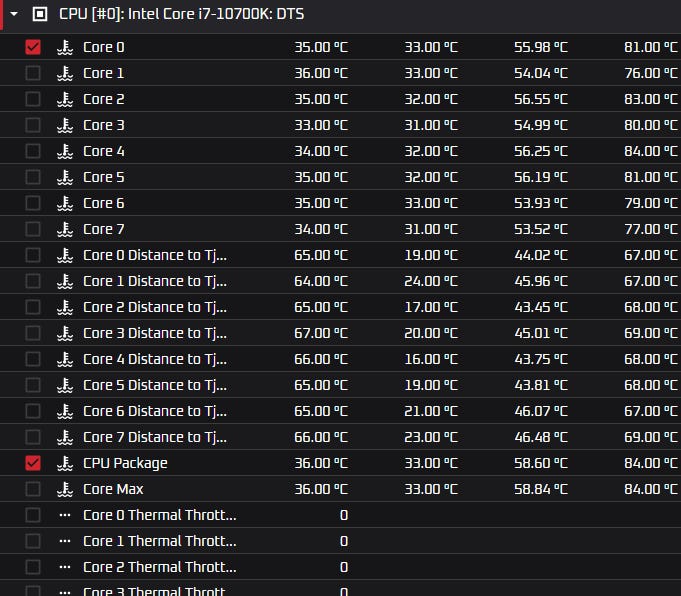Screen dimensions: 681x596
Task: Select the Core 4 sensor label
Action: pyautogui.click(x=104, y=151)
